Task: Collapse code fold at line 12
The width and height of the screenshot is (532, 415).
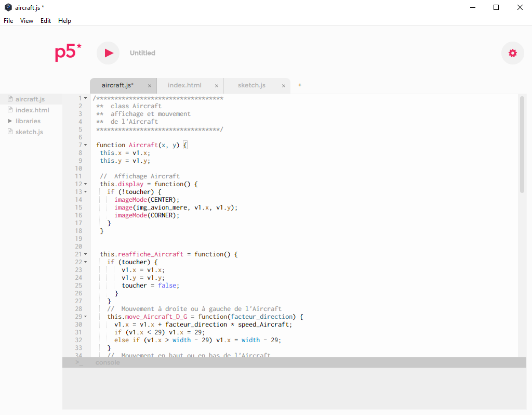Action: [x=86, y=184]
